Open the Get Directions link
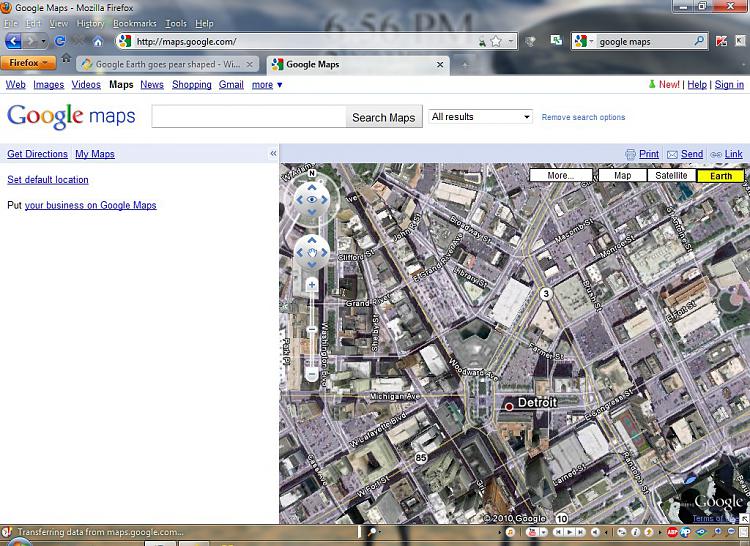Viewport: 750px width, 546px height. [37, 154]
